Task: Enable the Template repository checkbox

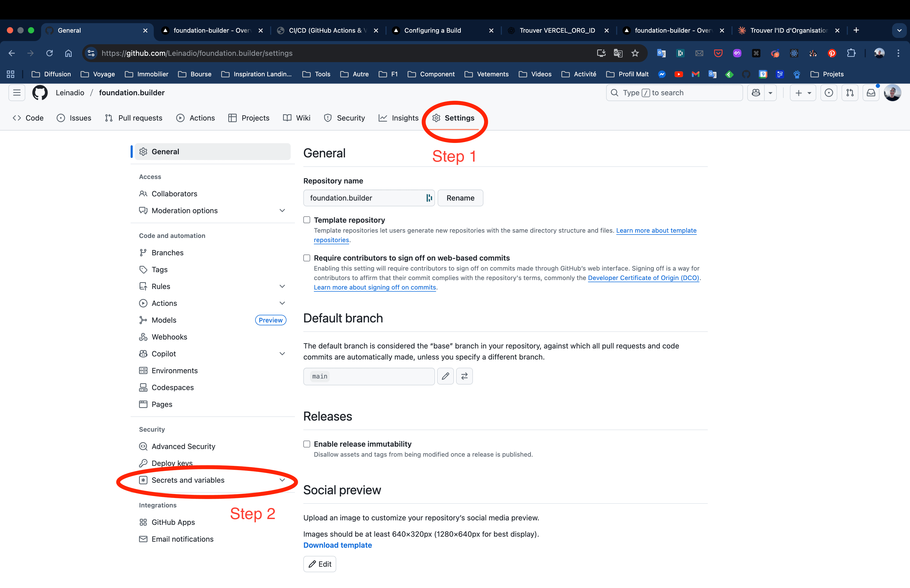Action: pyautogui.click(x=306, y=220)
